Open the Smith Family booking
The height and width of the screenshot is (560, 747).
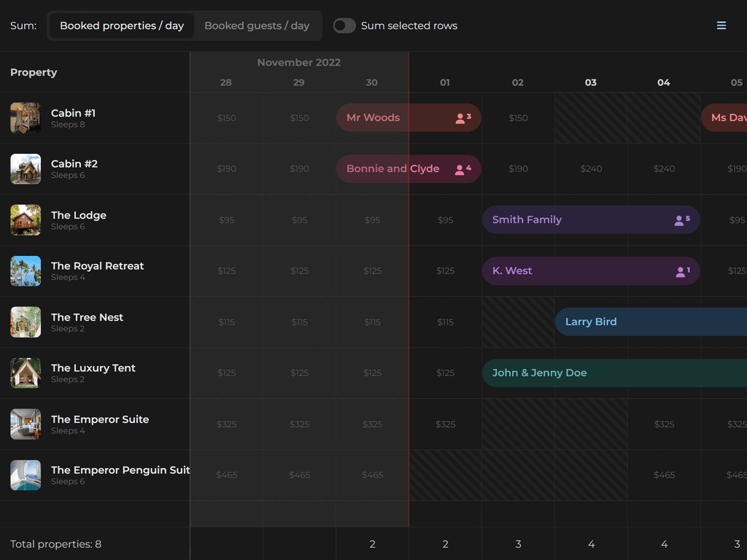(591, 219)
